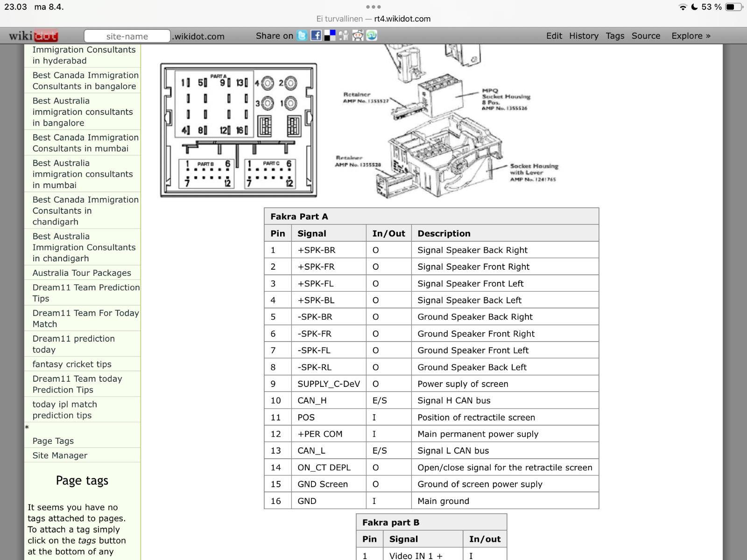Click 'Ground Speaker Front Right' description
Viewport: 747px width, 560px height.
tap(505, 334)
